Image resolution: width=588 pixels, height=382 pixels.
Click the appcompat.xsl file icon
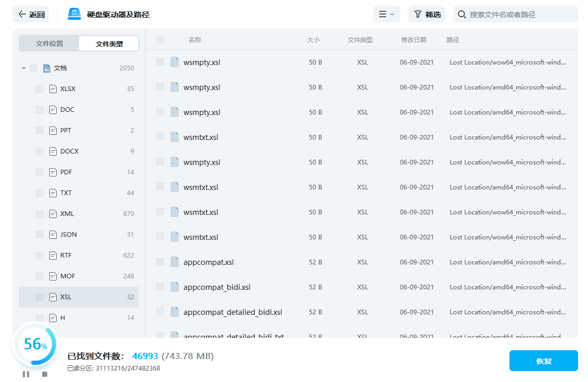click(175, 262)
